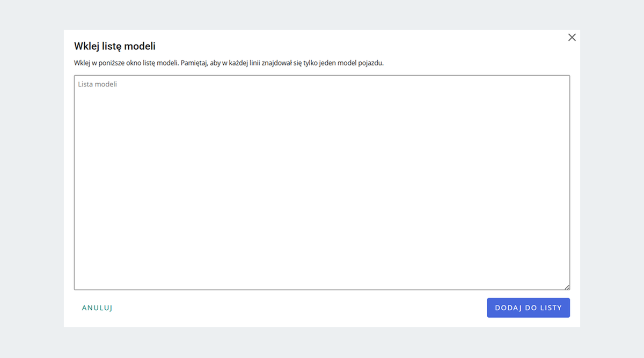The width and height of the screenshot is (644, 358).
Task: Cancel with the ANULUJ button
Action: click(97, 308)
